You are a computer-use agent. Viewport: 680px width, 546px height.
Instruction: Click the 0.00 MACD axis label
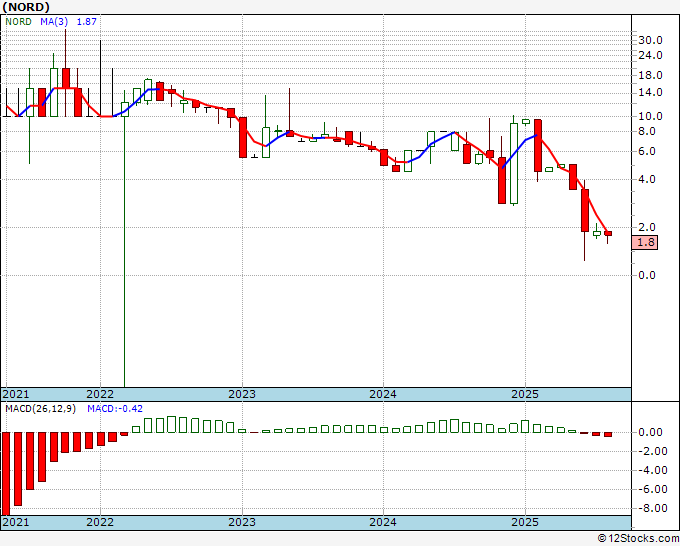pyautogui.click(x=651, y=432)
